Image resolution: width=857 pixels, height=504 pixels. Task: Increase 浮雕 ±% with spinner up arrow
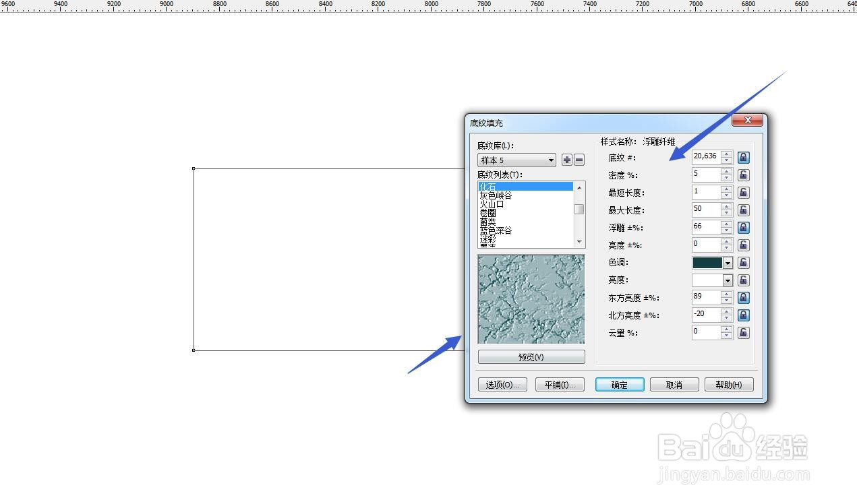pyautogui.click(x=726, y=224)
